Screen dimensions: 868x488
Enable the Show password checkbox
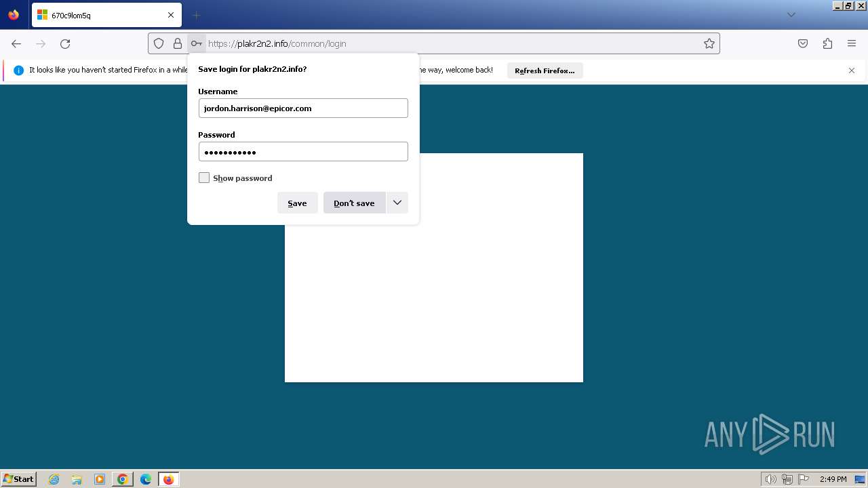tap(204, 178)
